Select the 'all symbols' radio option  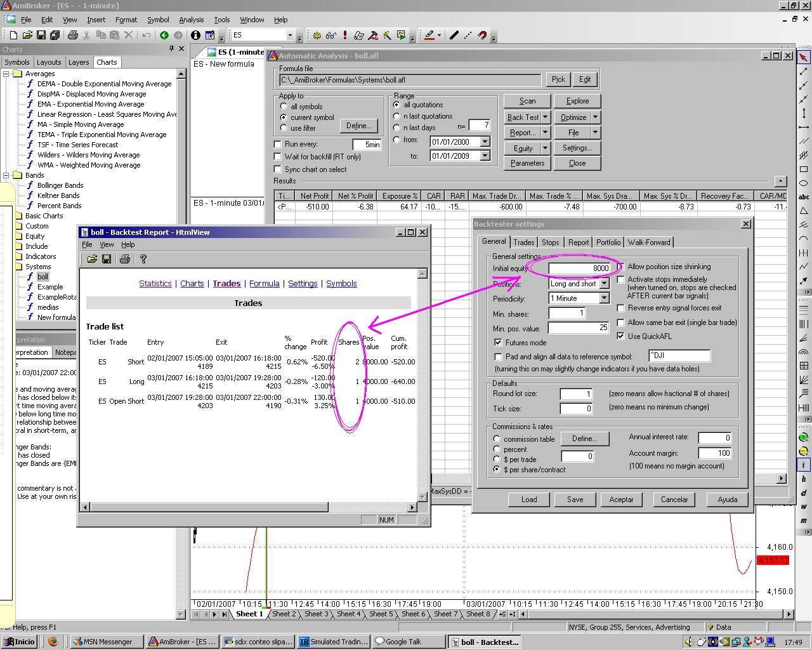(284, 107)
